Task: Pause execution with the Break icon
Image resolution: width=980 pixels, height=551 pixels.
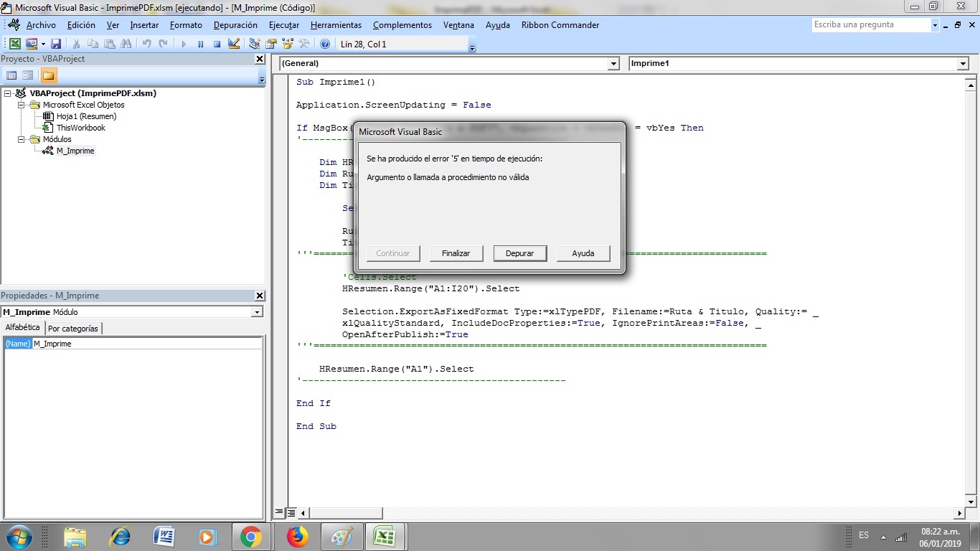Action: [200, 44]
